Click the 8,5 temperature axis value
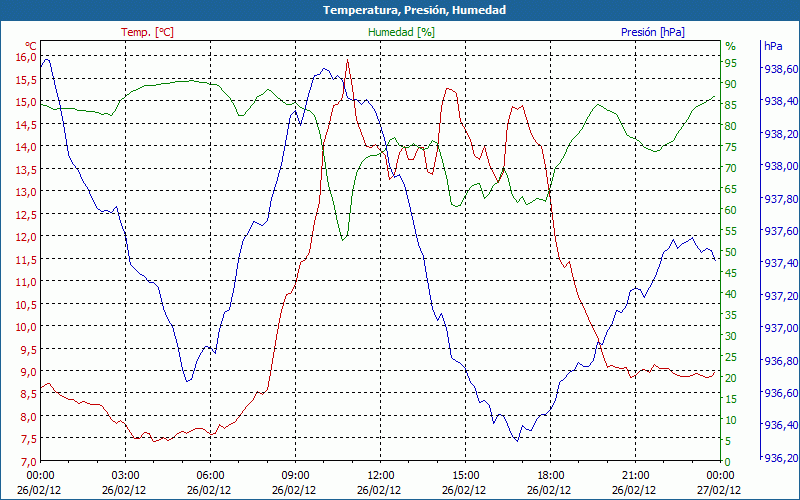The width and height of the screenshot is (800, 500). tap(29, 393)
